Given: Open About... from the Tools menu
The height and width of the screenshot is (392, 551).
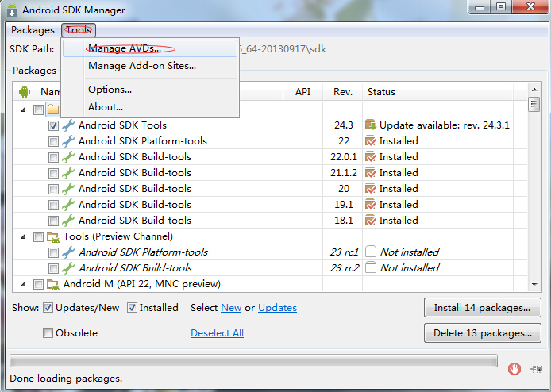Looking at the screenshot, I should (x=150, y=107).
